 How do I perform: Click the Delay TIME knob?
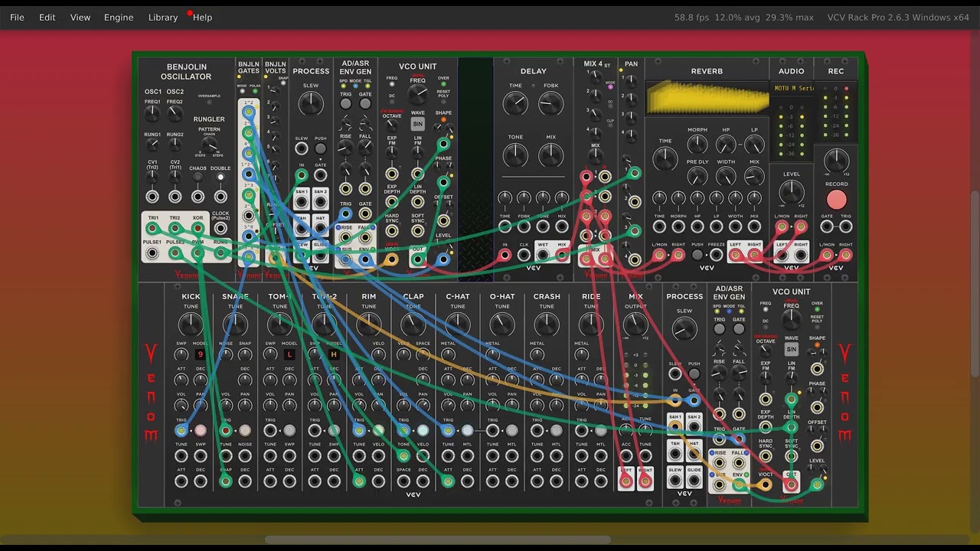515,103
